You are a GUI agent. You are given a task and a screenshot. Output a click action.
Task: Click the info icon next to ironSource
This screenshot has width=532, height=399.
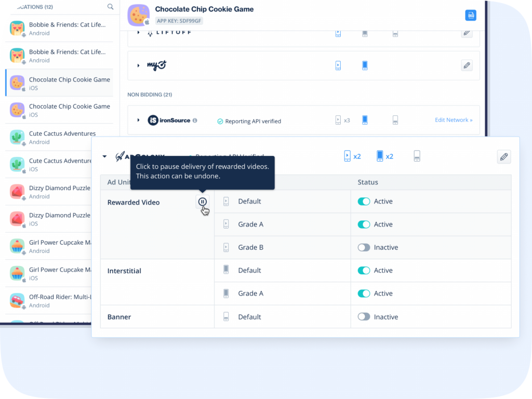[195, 121]
